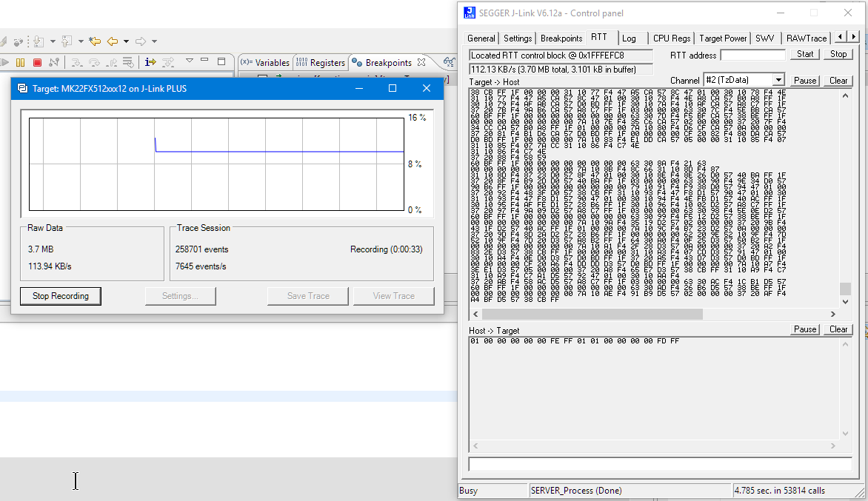Click the Last Edit Location icon
The width and height of the screenshot is (868, 501).
click(x=95, y=41)
